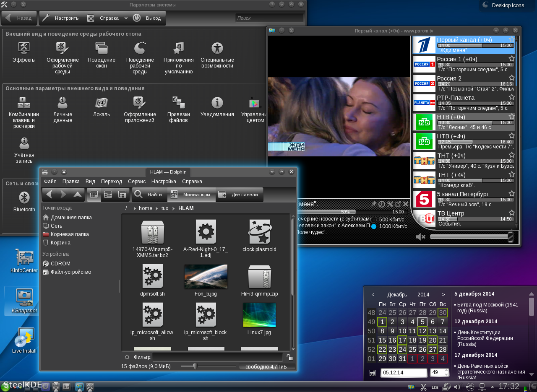This screenshot has width=537, height=392.
Task: Click Klipper scissors icon in tray
Action: pos(423,387)
